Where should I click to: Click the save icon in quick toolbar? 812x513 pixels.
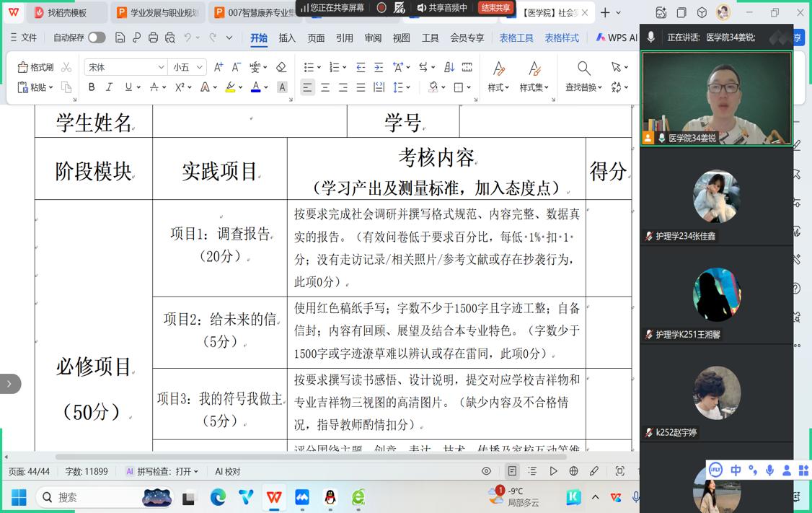(120, 38)
